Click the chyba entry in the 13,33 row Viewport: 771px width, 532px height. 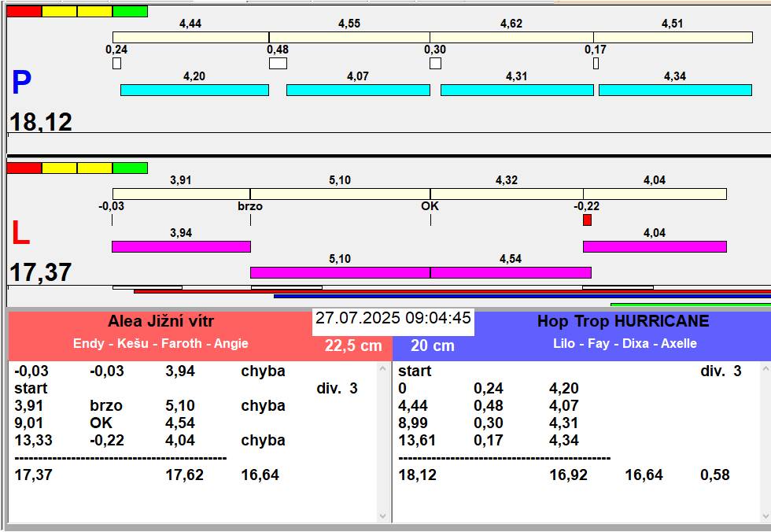(x=263, y=440)
